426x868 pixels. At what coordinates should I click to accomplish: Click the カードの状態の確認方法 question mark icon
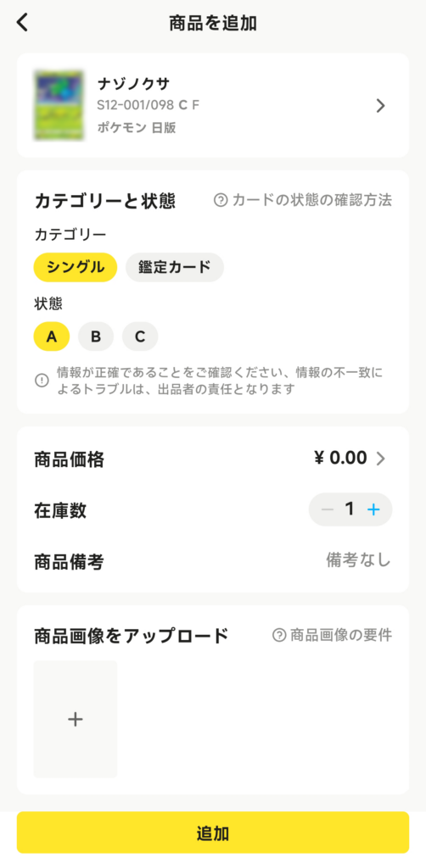[221, 200]
